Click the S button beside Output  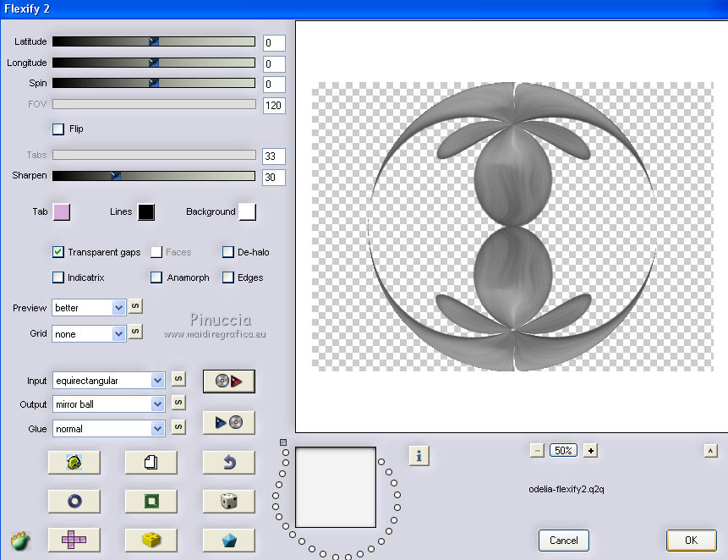178,403
